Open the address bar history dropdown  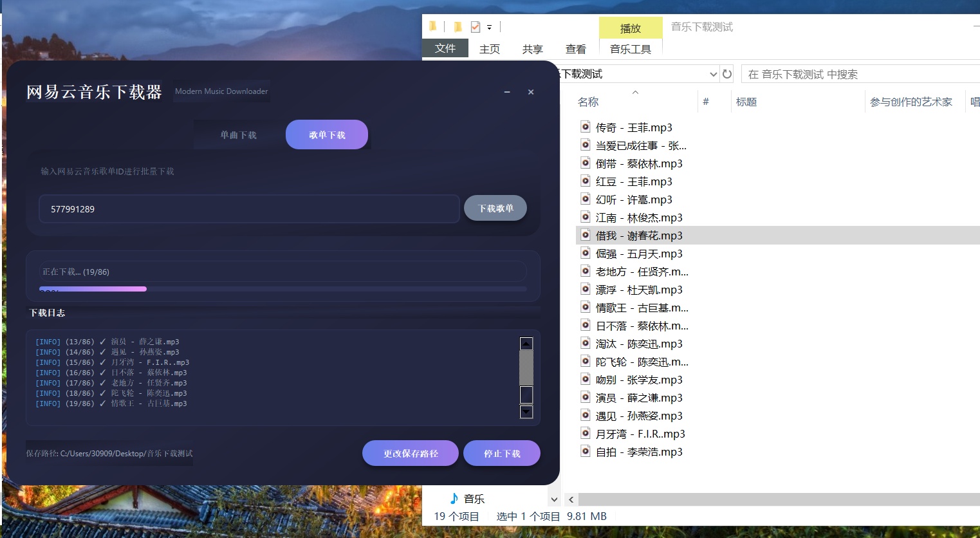coord(713,74)
